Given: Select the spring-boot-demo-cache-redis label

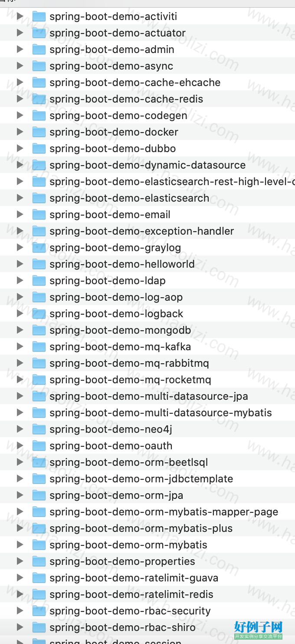Looking at the screenshot, I should (126, 99).
